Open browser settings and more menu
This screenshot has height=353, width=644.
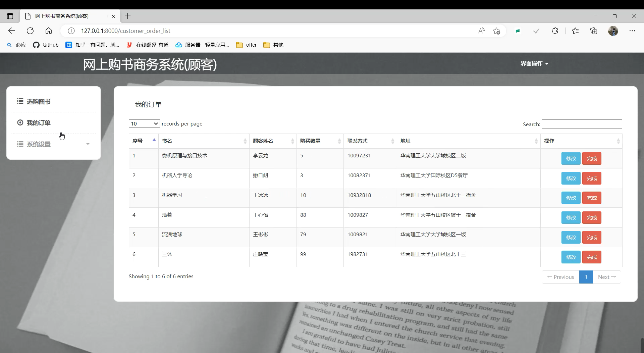(632, 31)
